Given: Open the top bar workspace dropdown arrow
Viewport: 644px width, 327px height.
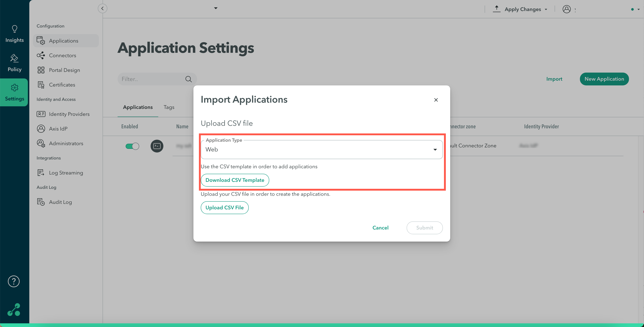Looking at the screenshot, I should pos(216,8).
